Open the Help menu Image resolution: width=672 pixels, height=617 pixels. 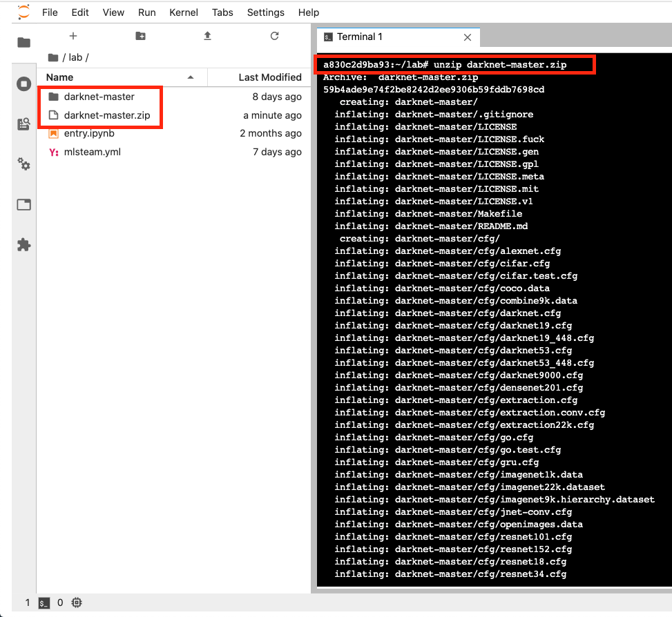pos(309,12)
